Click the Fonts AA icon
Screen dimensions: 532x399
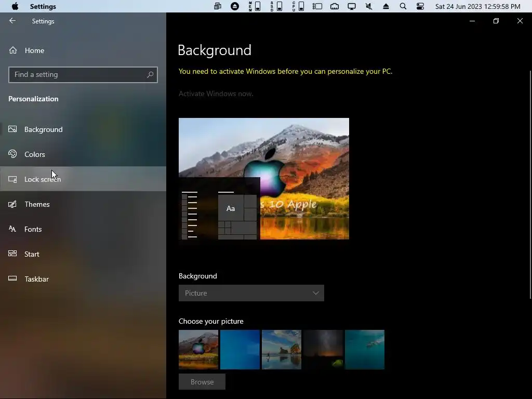tap(12, 229)
